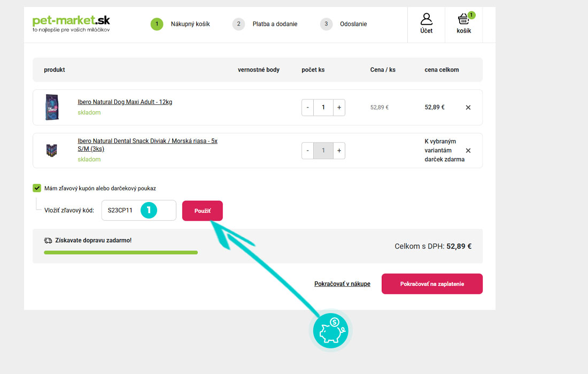Follow the Pokračovať v nákupe link
The height and width of the screenshot is (374, 588).
342,284
